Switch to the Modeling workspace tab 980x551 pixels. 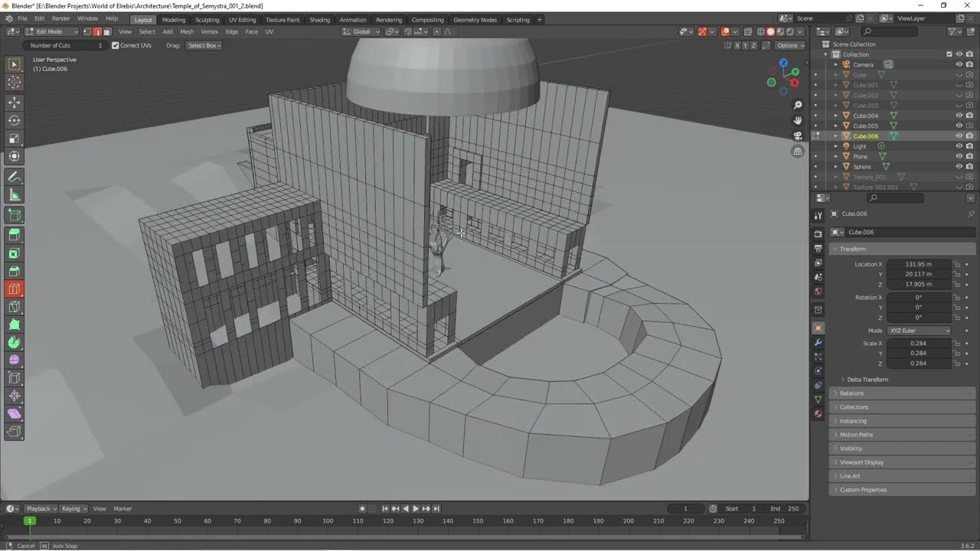174,19
